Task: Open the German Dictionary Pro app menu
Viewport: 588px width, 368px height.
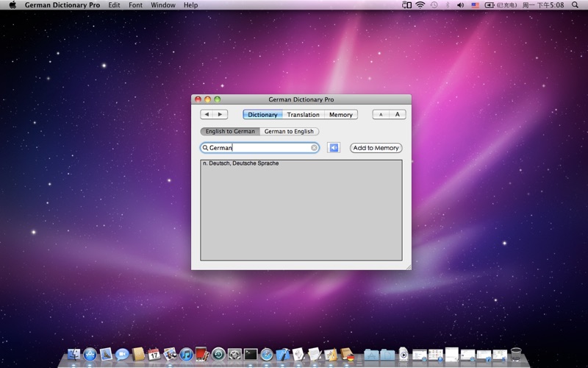Action: coord(62,5)
